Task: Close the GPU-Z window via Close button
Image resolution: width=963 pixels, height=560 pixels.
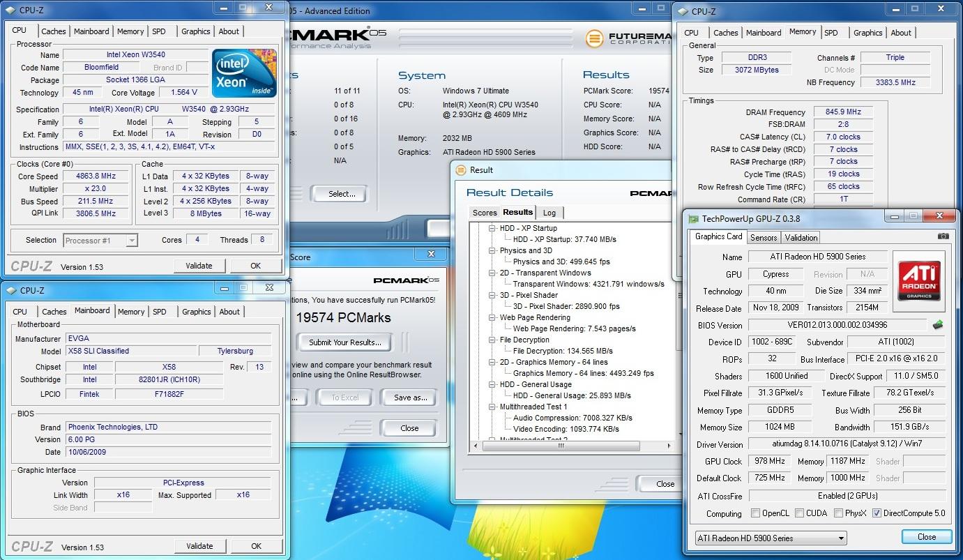Action: [x=927, y=537]
